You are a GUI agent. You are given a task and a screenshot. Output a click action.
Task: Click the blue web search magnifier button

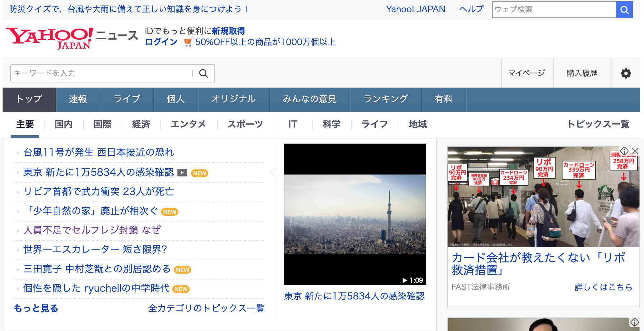[x=624, y=10]
